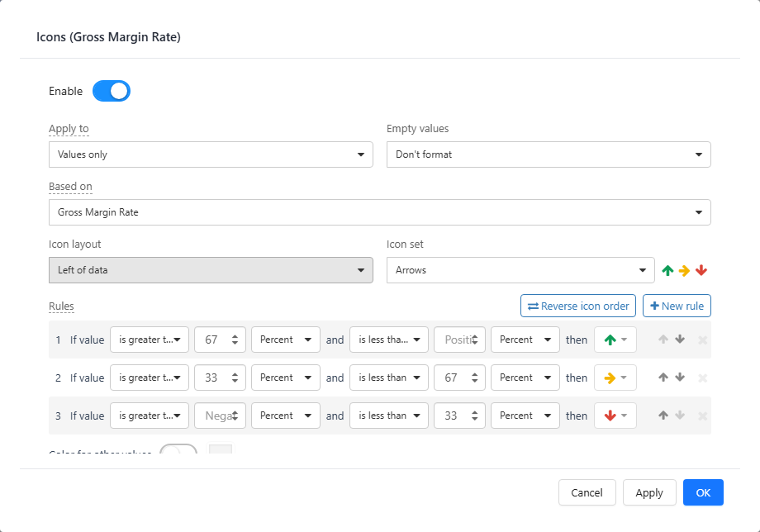Open rule 2 first condition operator dropdown
This screenshot has width=760, height=532.
tap(150, 378)
